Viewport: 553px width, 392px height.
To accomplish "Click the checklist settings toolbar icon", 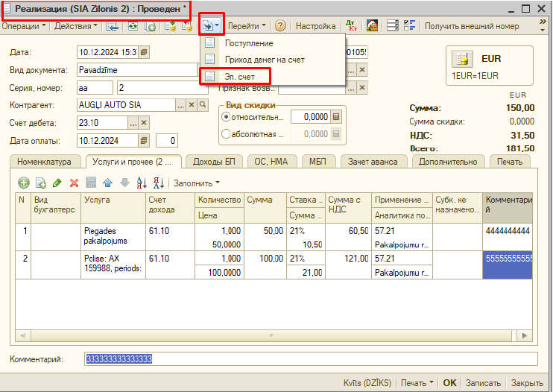I will [x=409, y=26].
